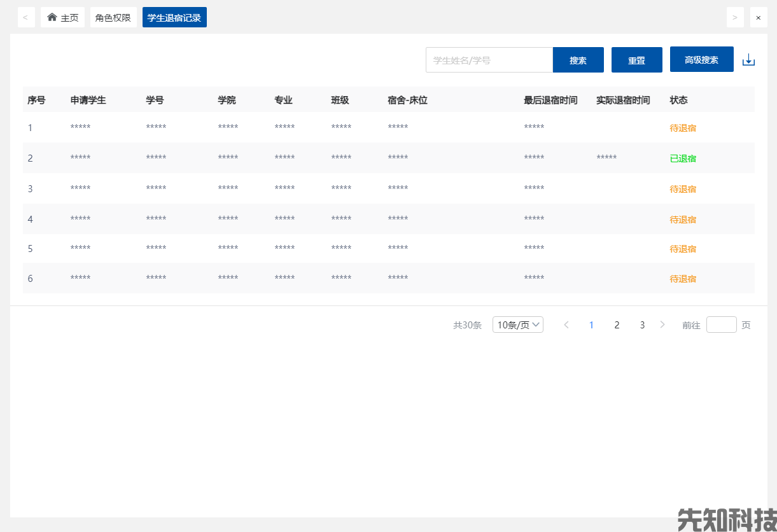Select page 1 in pagination
The width and height of the screenshot is (777, 532).
pyautogui.click(x=591, y=325)
